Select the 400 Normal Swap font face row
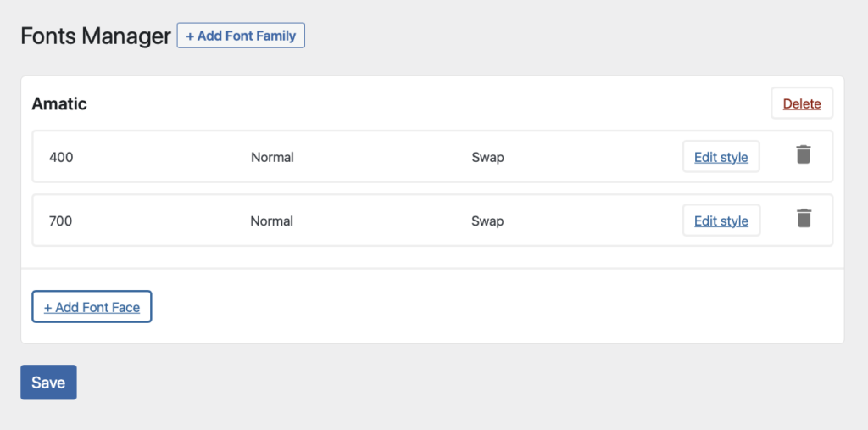The height and width of the screenshot is (430, 868). click(432, 157)
